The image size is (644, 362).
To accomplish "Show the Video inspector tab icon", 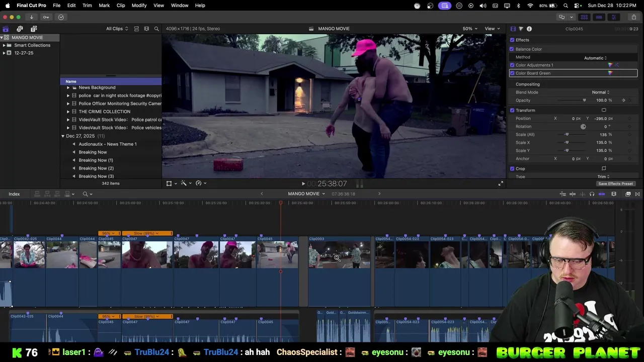I will pyautogui.click(x=513, y=29).
